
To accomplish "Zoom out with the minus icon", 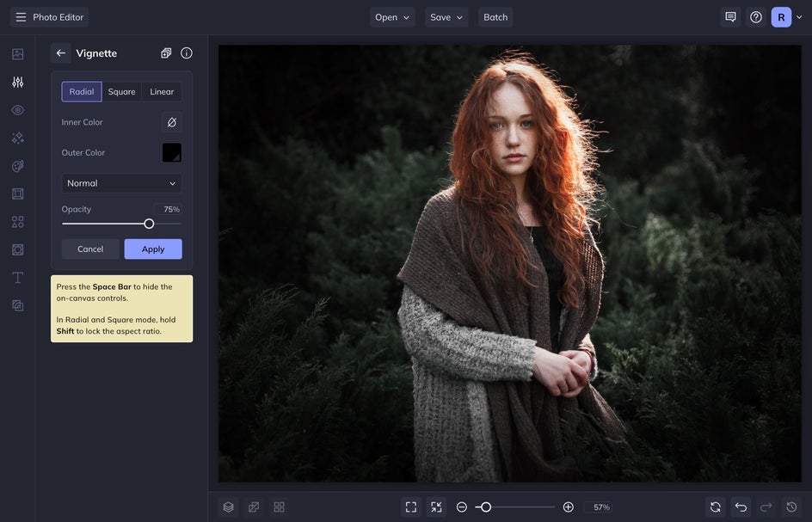I will 461,507.
